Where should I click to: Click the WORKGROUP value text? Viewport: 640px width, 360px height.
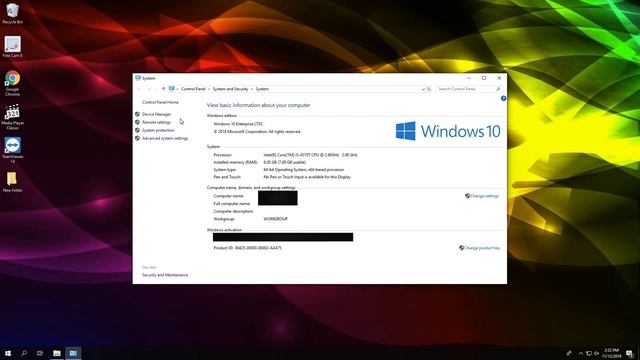click(276, 219)
